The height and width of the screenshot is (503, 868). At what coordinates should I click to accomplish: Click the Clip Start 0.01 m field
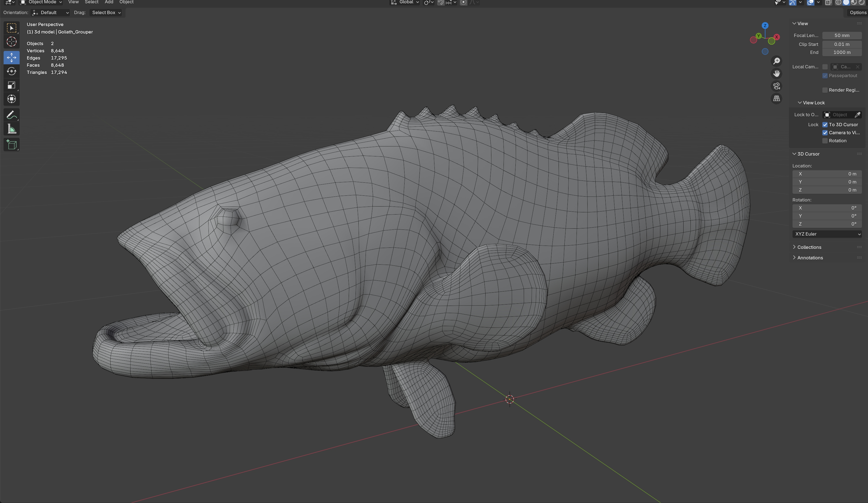pyautogui.click(x=842, y=44)
